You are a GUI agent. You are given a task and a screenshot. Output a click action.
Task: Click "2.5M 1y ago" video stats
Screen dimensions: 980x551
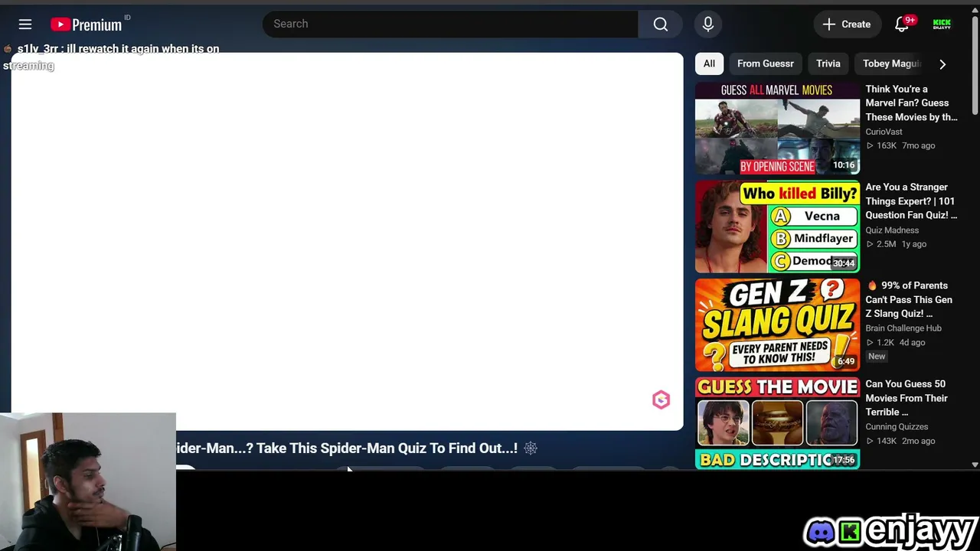coord(896,244)
